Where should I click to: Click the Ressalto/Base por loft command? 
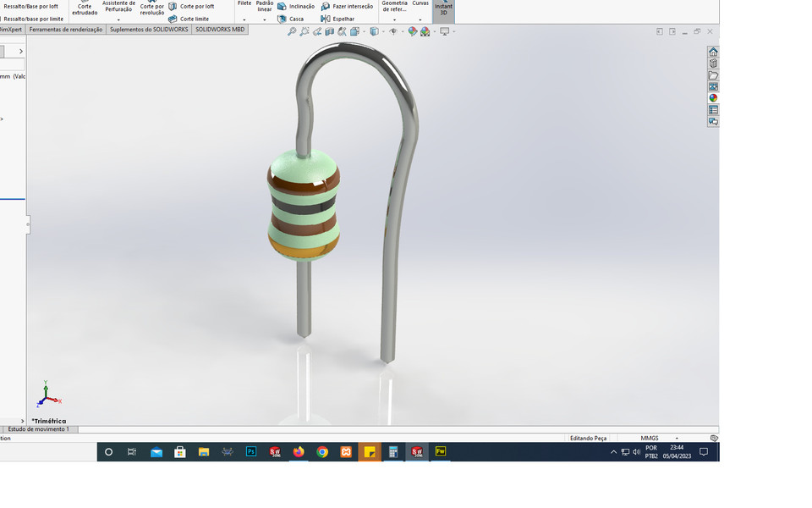pyautogui.click(x=30, y=5)
